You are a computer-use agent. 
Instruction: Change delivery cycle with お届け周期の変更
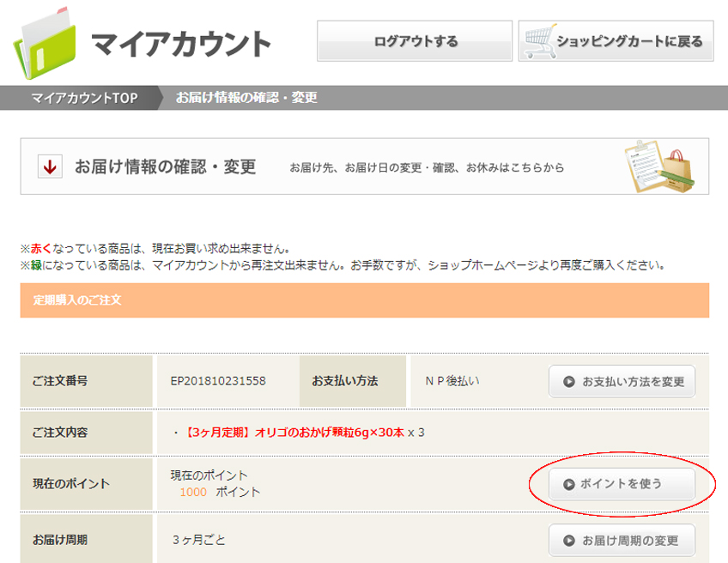[x=622, y=541]
